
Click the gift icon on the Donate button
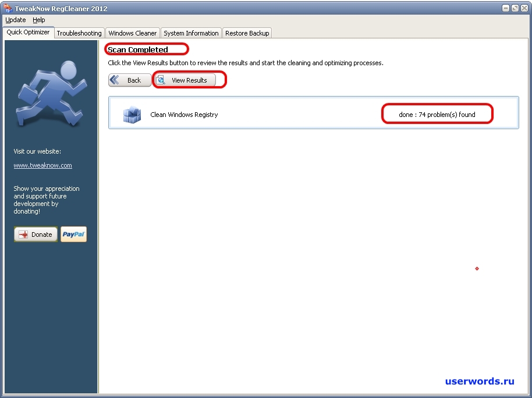pos(23,234)
